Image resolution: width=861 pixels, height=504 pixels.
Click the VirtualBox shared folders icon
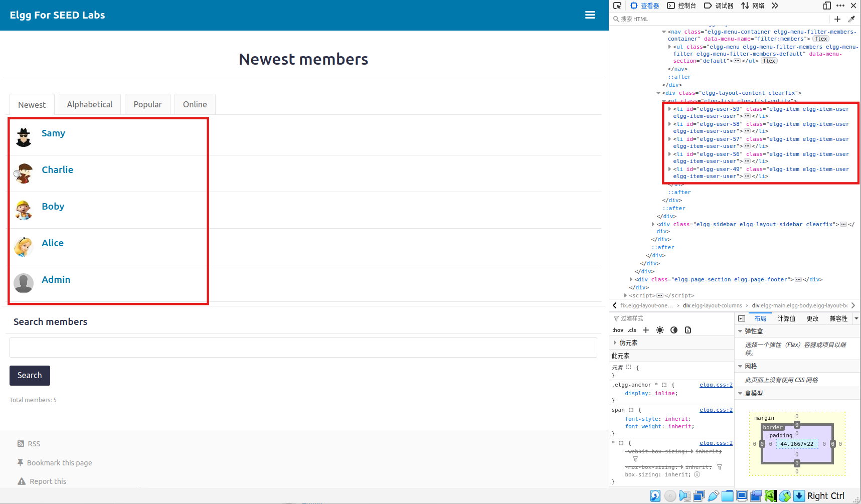point(728,496)
